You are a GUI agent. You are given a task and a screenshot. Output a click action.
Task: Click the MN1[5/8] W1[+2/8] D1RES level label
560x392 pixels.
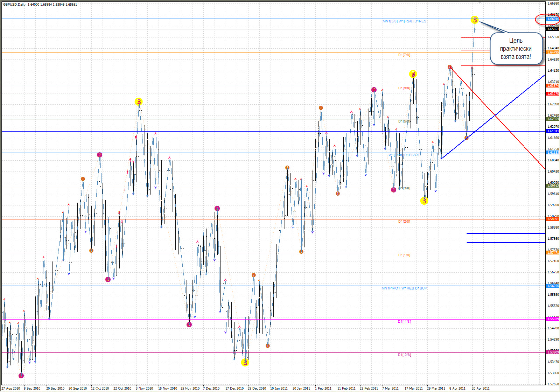[x=404, y=21]
